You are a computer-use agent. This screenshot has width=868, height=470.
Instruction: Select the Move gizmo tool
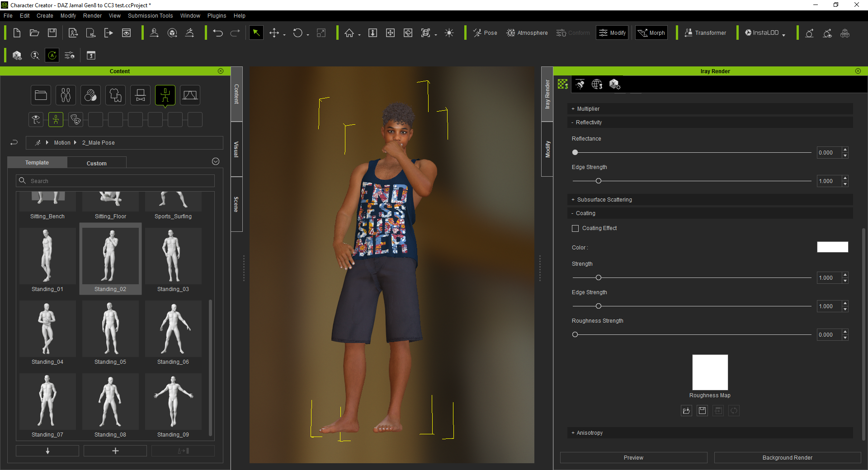(274, 33)
